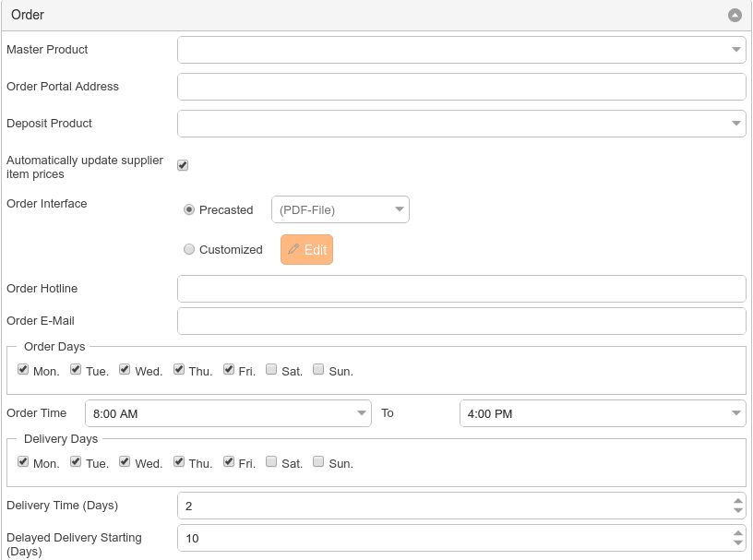Click the orange Edit button
This screenshot has height=560, width=753.
pyautogui.click(x=306, y=249)
